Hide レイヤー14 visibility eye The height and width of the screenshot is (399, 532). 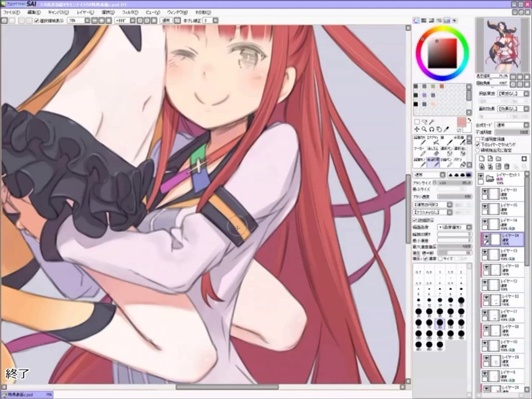click(485, 221)
